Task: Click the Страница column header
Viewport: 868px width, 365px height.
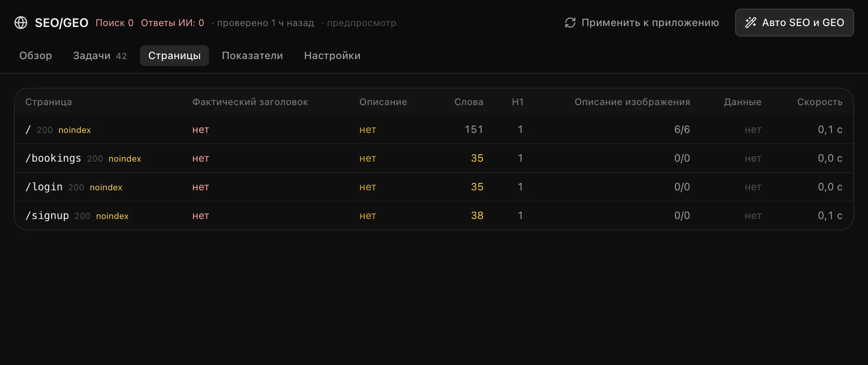Action: click(49, 102)
